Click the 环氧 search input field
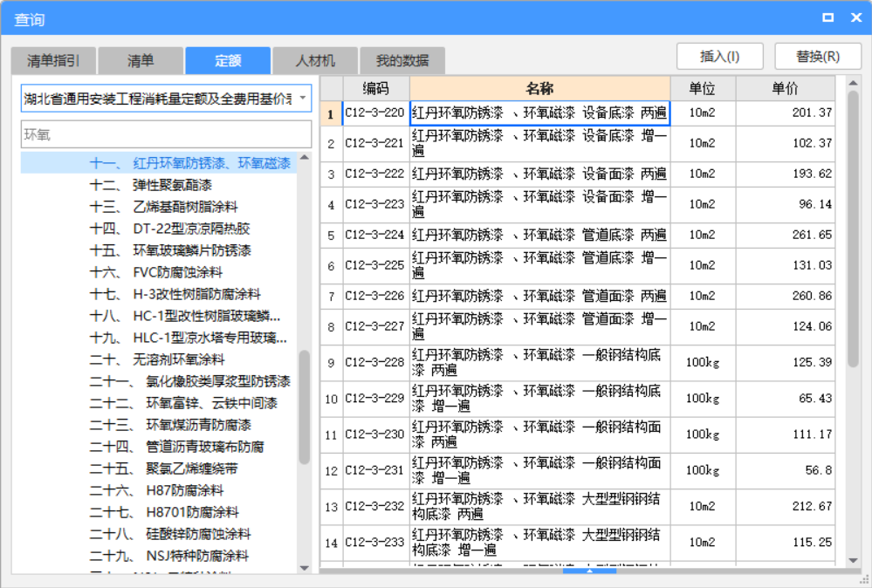The image size is (872, 588). point(166,134)
